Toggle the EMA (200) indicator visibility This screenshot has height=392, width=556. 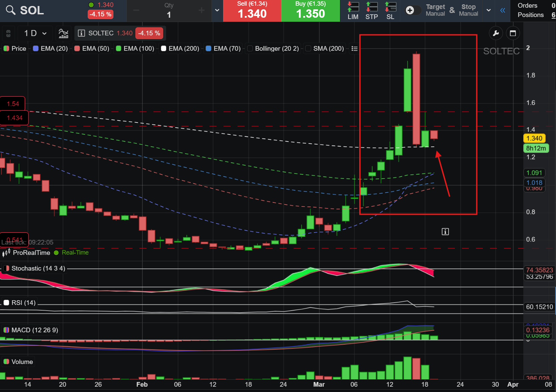coord(164,49)
